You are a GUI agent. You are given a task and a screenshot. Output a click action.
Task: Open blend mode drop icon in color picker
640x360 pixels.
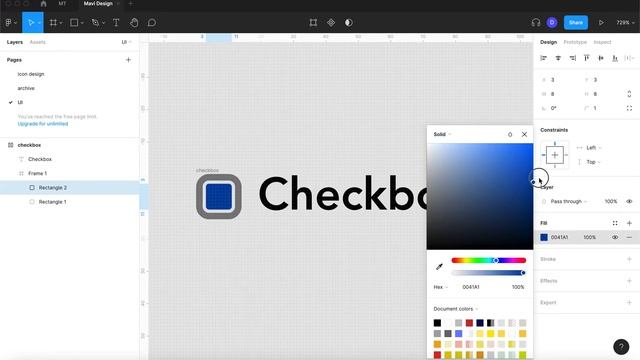[x=510, y=134]
